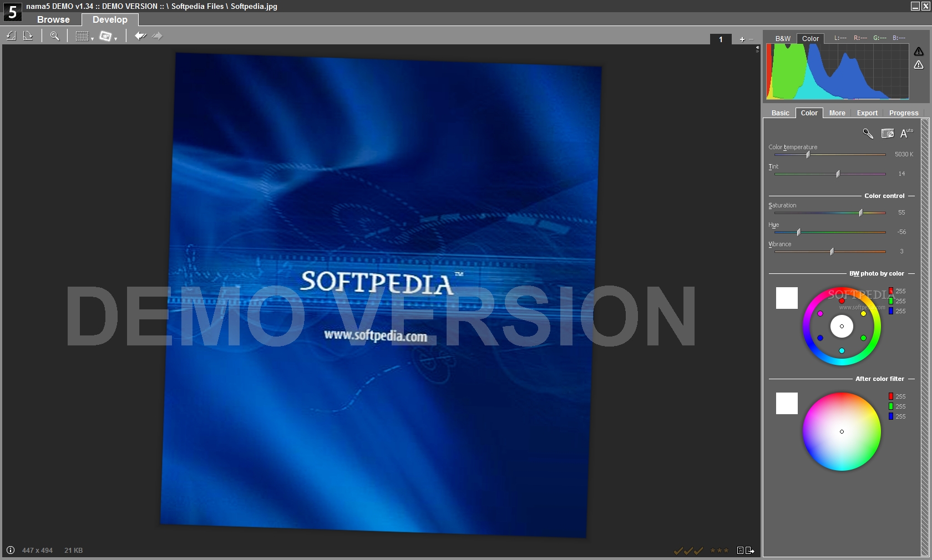The width and height of the screenshot is (932, 560).
Task: Toggle highlight clipping warning (white triangle)
Action: (919, 65)
